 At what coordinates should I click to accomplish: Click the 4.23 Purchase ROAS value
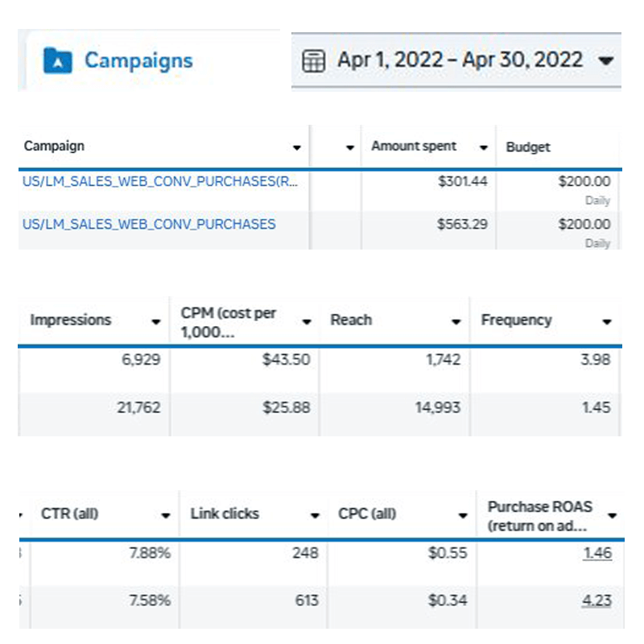(x=597, y=601)
